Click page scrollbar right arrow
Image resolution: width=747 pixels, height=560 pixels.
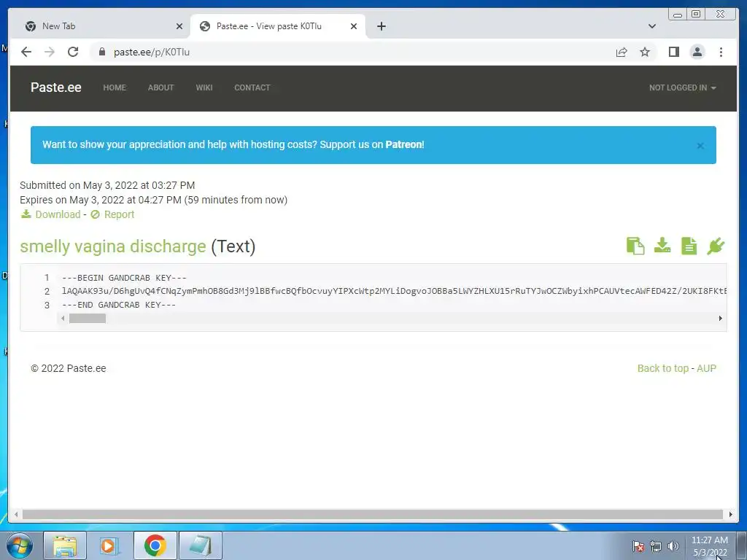coord(731,514)
